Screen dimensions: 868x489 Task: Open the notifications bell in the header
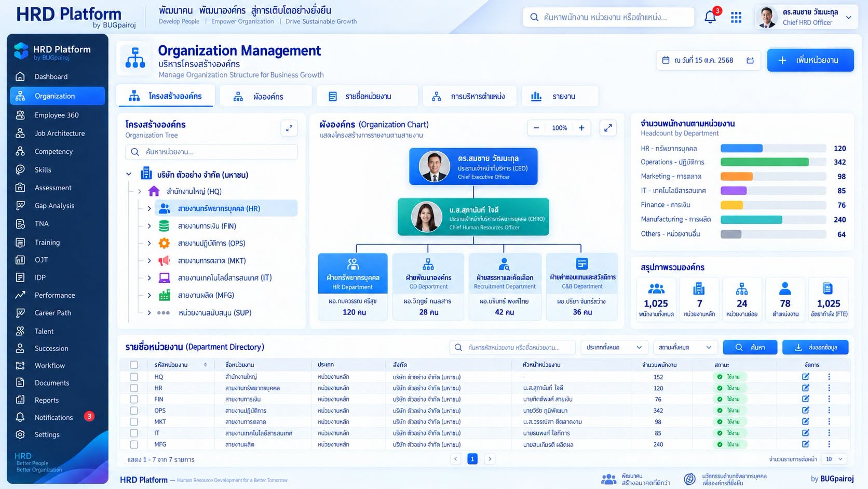tap(710, 17)
